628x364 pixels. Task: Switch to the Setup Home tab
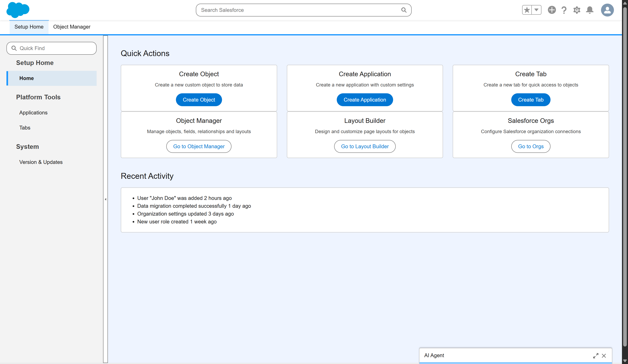pyautogui.click(x=29, y=27)
